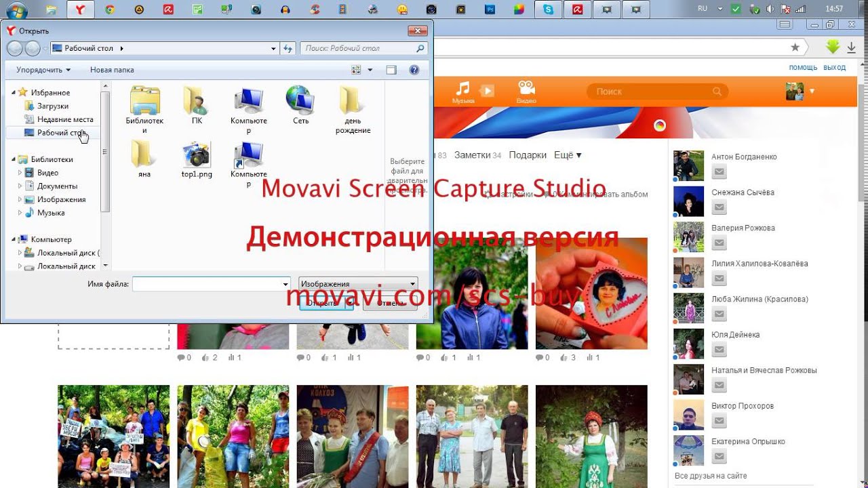Image resolution: width=868 pixels, height=488 pixels.
Task: Open the Видео section icon
Action: click(x=526, y=91)
